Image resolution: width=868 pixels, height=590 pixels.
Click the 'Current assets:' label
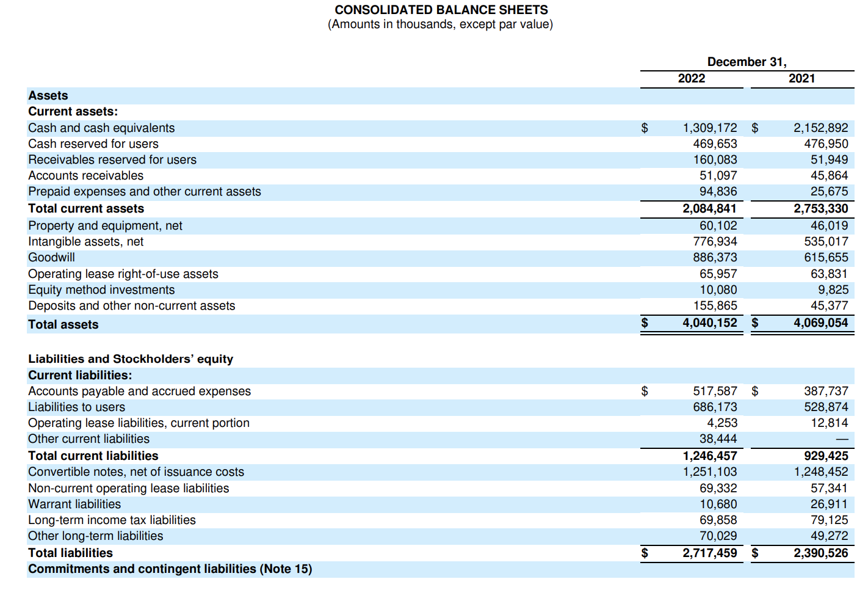point(73,111)
